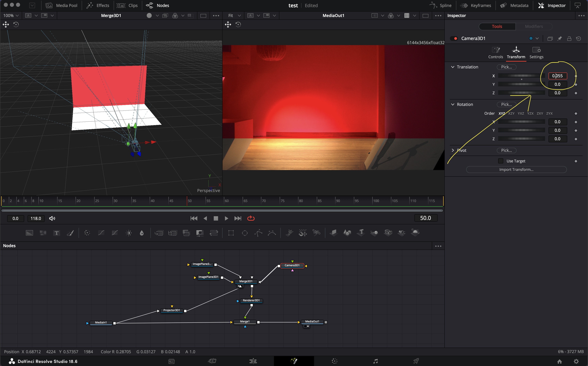588x366 pixels.
Task: Add a Shape 3D tool
Action: point(347,233)
